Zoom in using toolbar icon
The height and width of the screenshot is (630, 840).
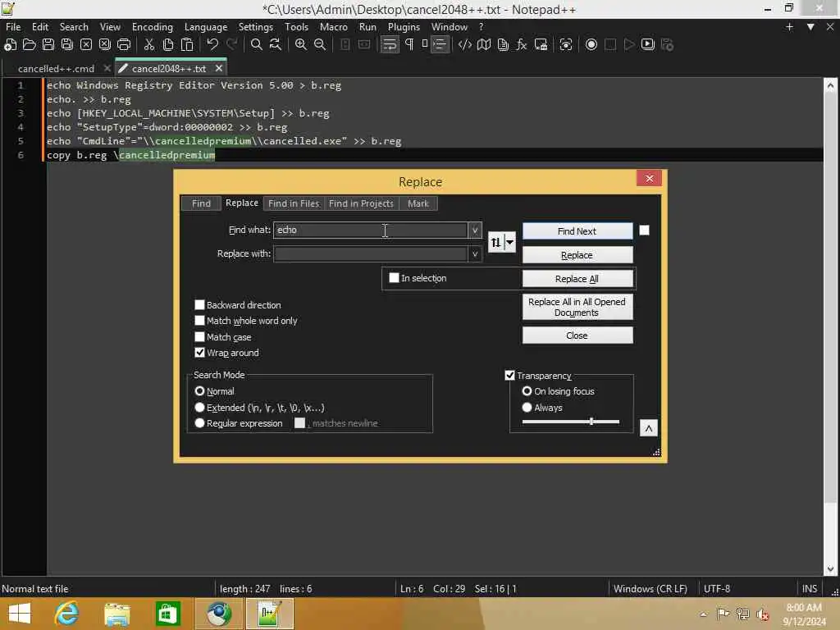pyautogui.click(x=301, y=44)
